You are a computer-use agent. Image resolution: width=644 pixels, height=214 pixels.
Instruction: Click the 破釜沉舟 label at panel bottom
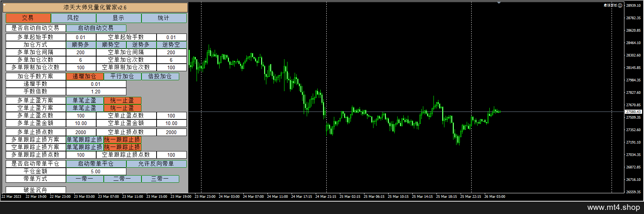click(x=36, y=190)
